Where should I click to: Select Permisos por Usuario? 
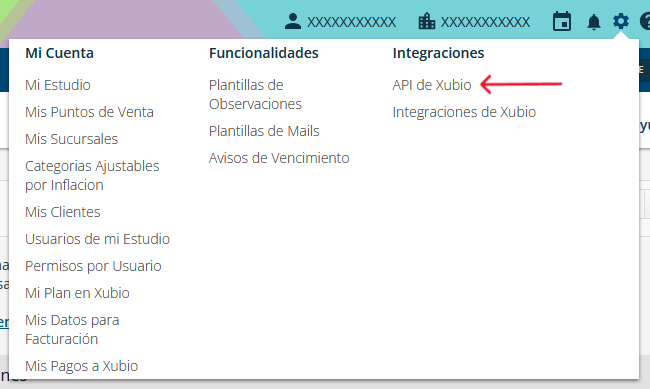click(93, 266)
